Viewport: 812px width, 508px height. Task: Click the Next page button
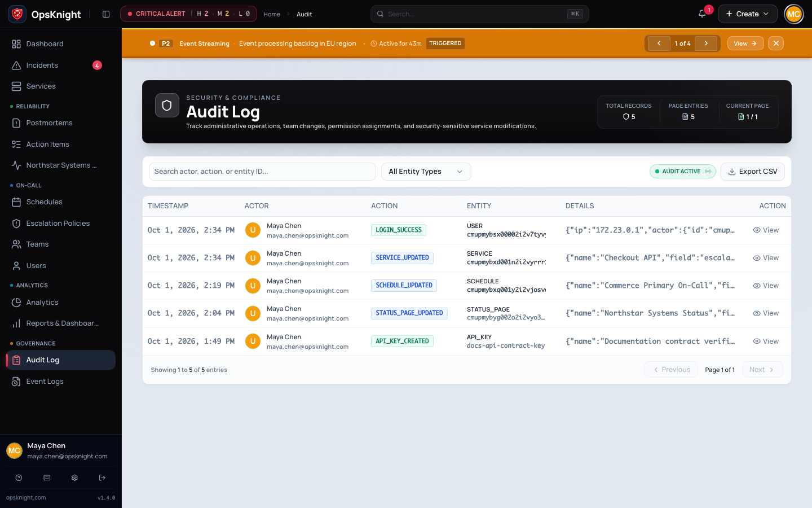[x=762, y=370]
